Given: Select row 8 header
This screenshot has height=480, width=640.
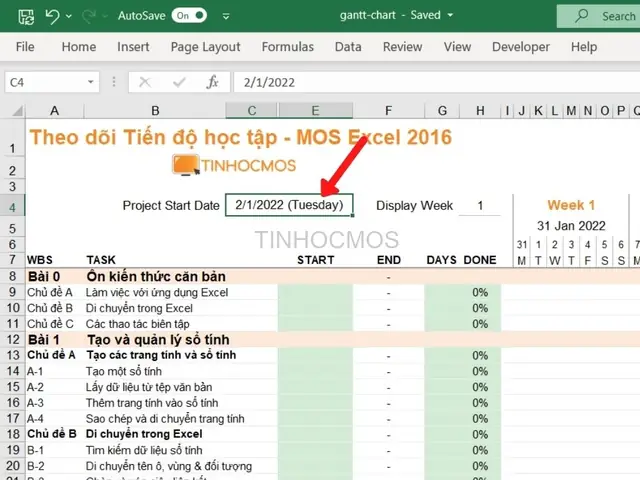Looking at the screenshot, I should pyautogui.click(x=13, y=276).
